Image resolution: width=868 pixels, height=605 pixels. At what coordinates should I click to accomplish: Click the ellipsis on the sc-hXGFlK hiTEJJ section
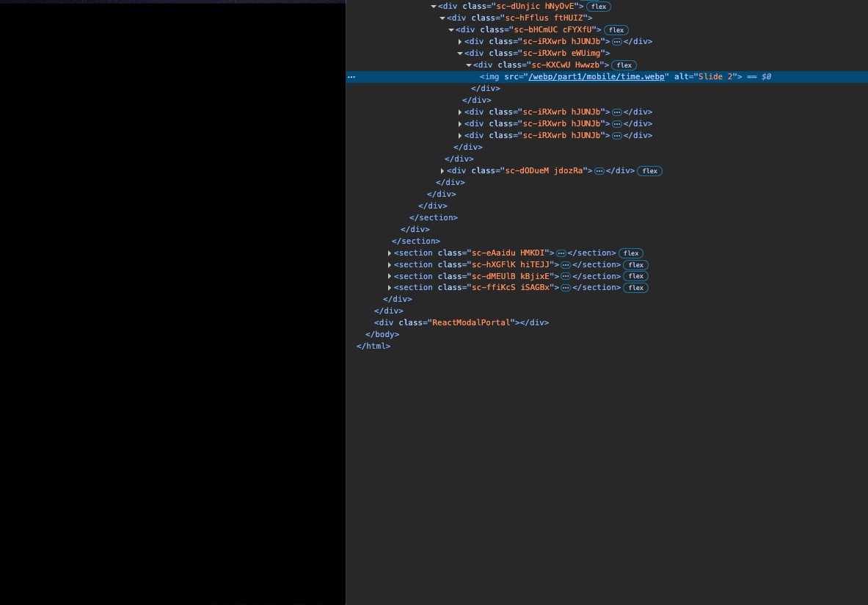(x=565, y=264)
